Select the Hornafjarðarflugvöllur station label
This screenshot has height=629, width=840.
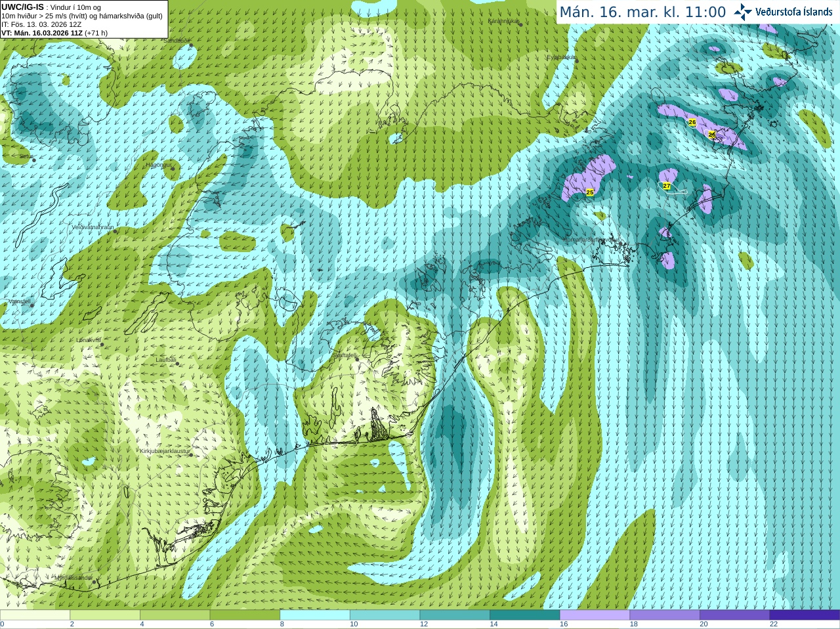[591, 240]
